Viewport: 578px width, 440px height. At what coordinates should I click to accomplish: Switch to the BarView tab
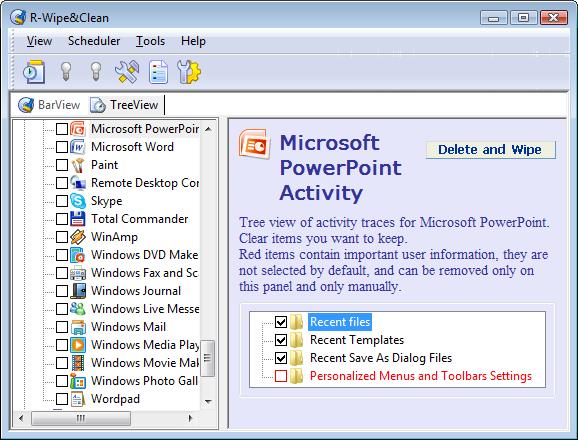[49, 105]
